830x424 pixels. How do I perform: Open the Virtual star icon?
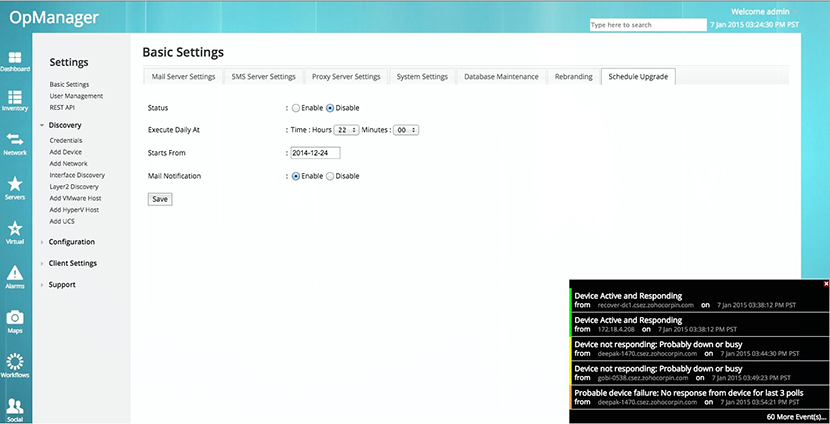15,233
